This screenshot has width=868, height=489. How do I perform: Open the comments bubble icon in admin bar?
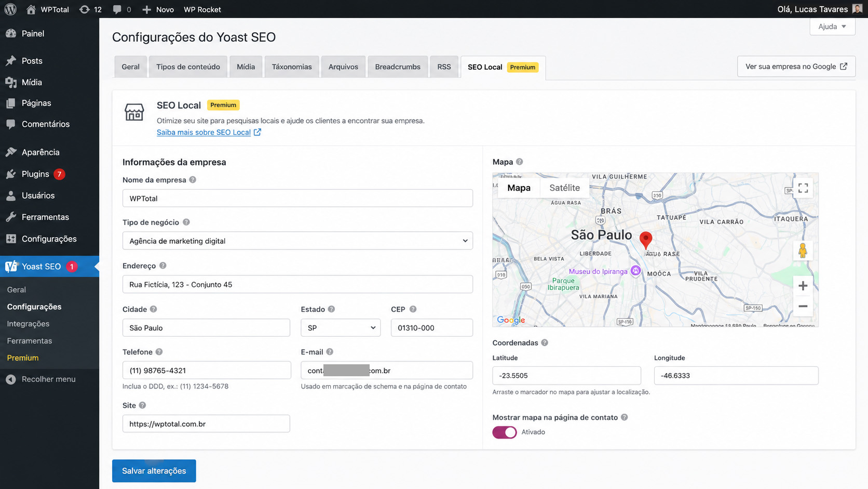117,9
